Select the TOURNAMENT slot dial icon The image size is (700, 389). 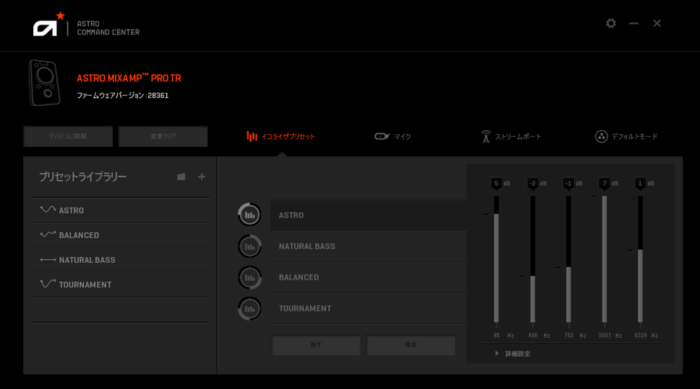(x=250, y=309)
